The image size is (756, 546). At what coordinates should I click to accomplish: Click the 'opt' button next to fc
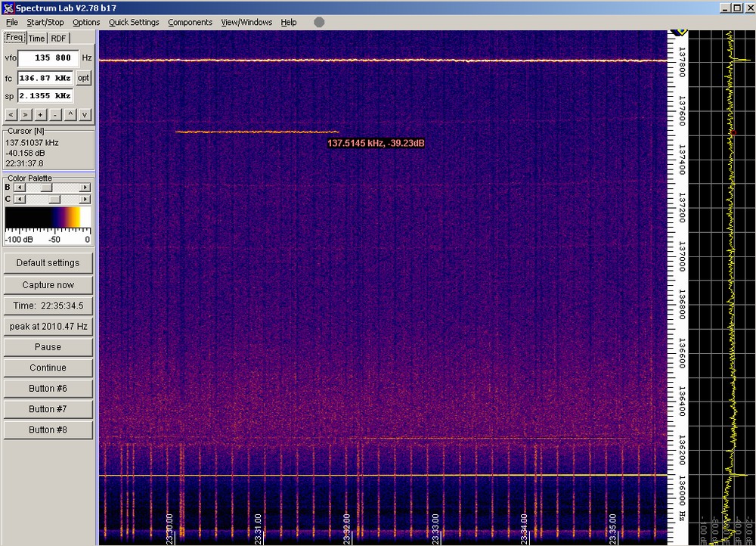[x=83, y=78]
